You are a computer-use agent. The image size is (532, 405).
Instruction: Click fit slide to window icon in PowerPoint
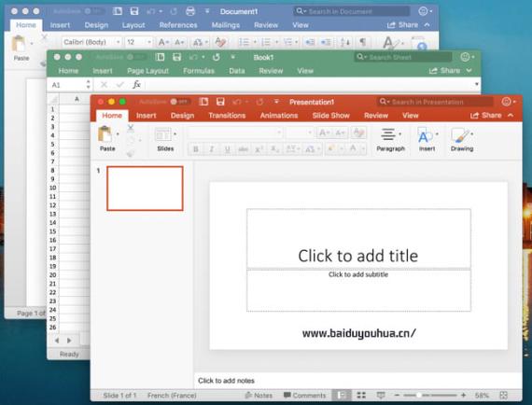503,395
